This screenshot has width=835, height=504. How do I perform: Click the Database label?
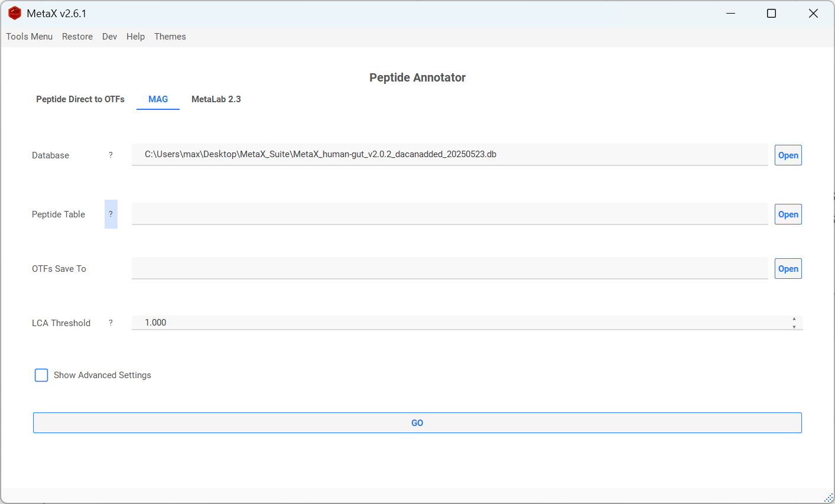51,155
